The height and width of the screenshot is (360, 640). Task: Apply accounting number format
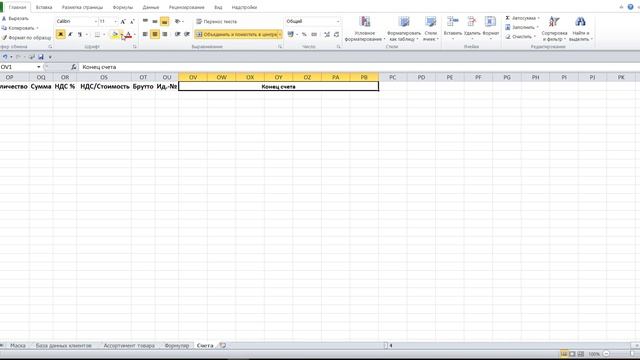click(290, 34)
